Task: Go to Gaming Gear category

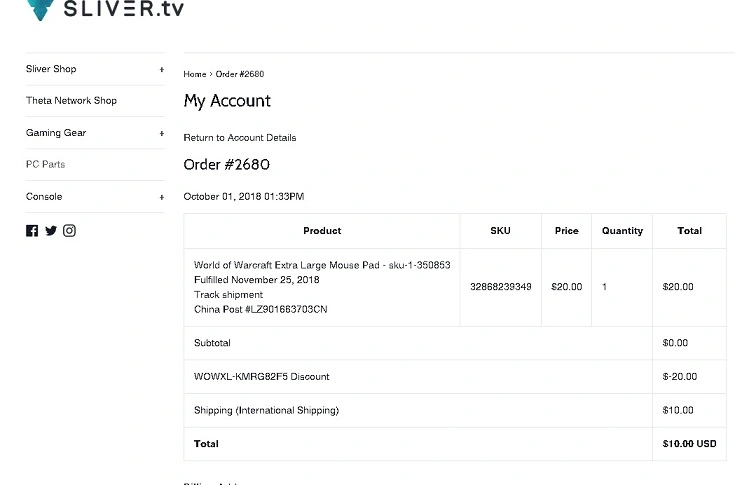Action: click(56, 133)
